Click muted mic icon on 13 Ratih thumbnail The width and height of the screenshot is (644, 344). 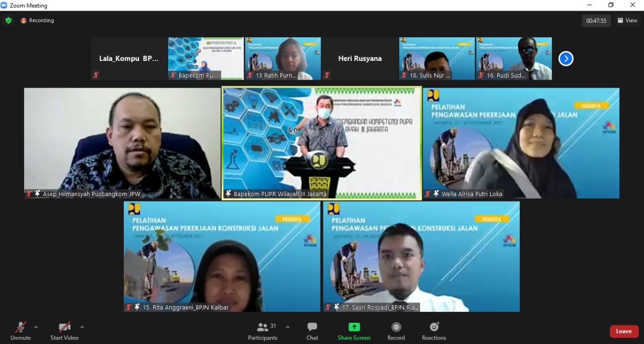pyautogui.click(x=250, y=75)
